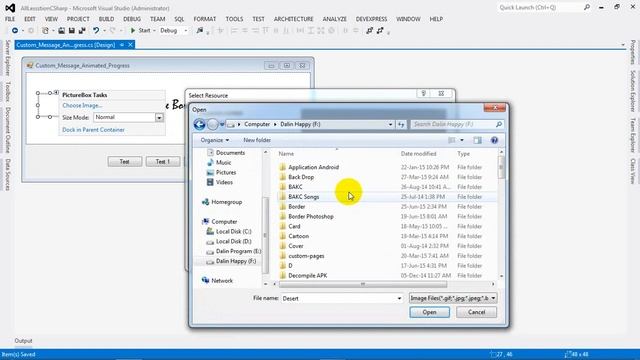The image size is (640, 360).
Task: Click the file list horizontal scrollbar
Action: coord(362,284)
